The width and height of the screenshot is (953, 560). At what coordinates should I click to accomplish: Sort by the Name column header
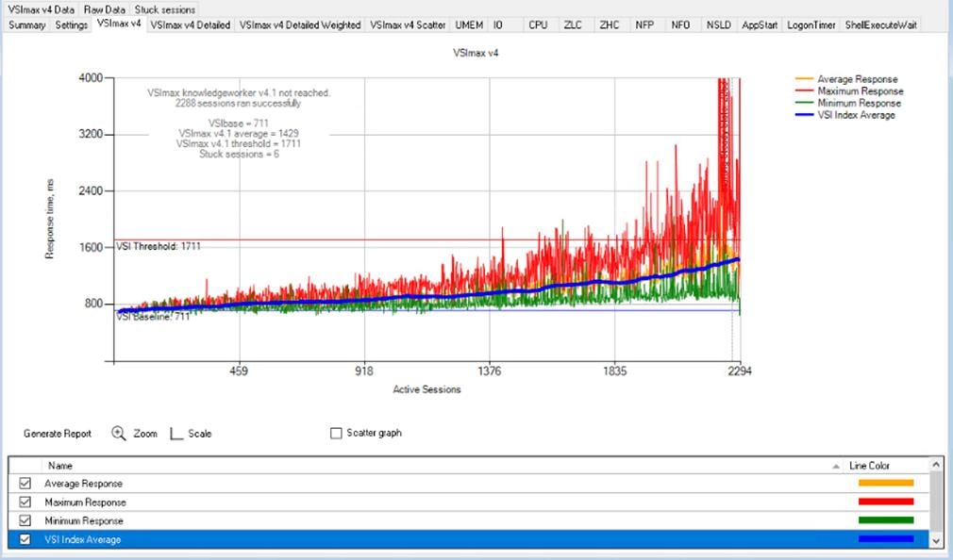(61, 465)
